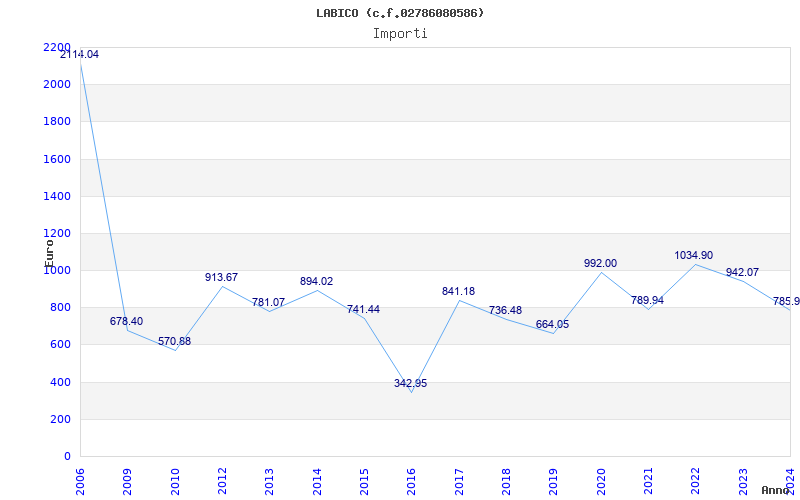This screenshot has height=500, width=800.
Task: Click the 342.95 data label
Action: [411, 384]
